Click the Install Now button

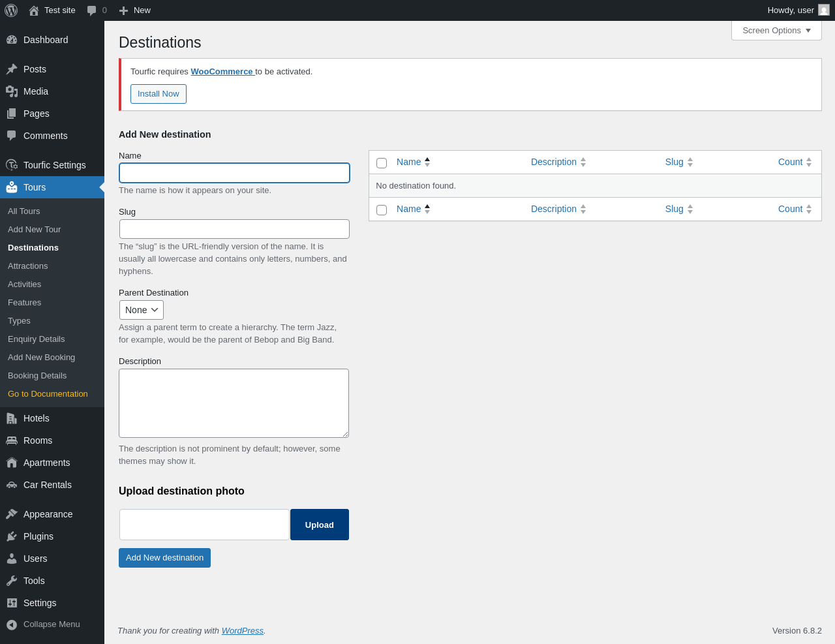pyautogui.click(x=159, y=94)
